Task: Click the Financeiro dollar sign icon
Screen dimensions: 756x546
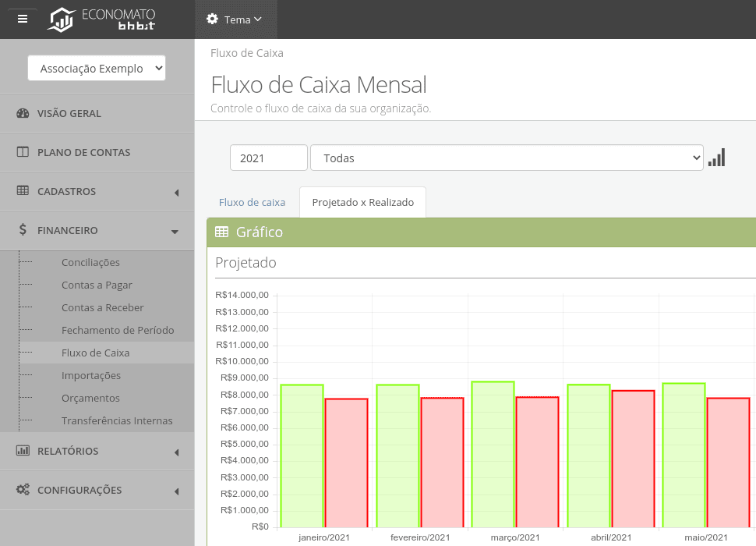Action: click(23, 230)
